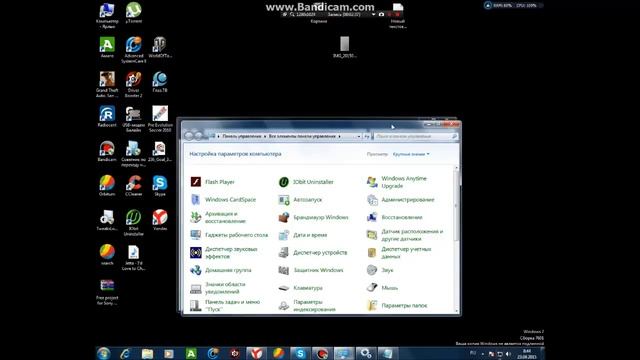Open the Мышь (Mouse) item
Image resolution: width=640 pixels, height=360 pixels.
[382, 288]
